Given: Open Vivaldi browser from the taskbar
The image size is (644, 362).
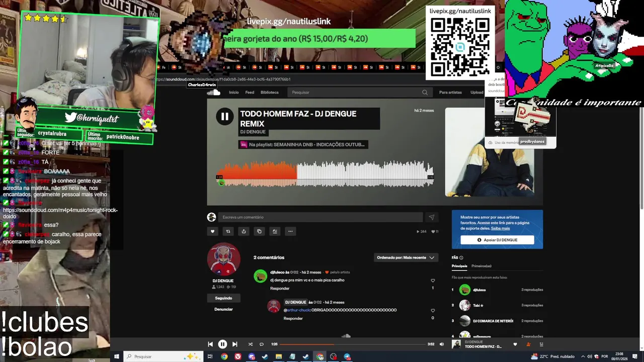Looking at the screenshot, I should point(238,356).
